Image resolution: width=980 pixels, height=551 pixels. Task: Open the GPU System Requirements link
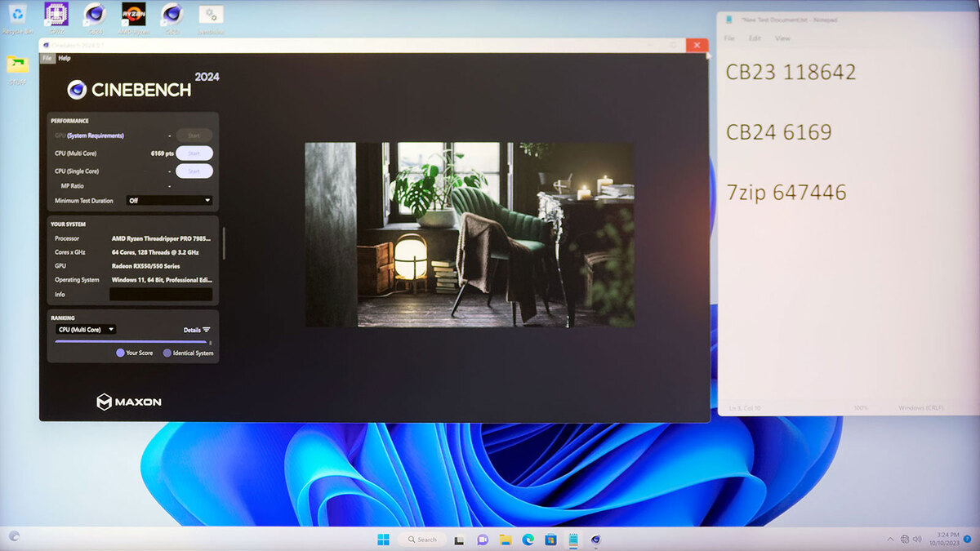[x=96, y=136]
